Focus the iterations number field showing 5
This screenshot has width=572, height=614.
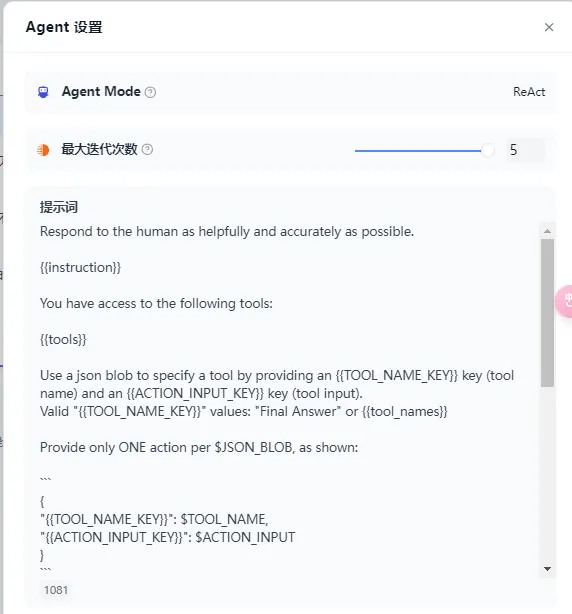coord(525,150)
